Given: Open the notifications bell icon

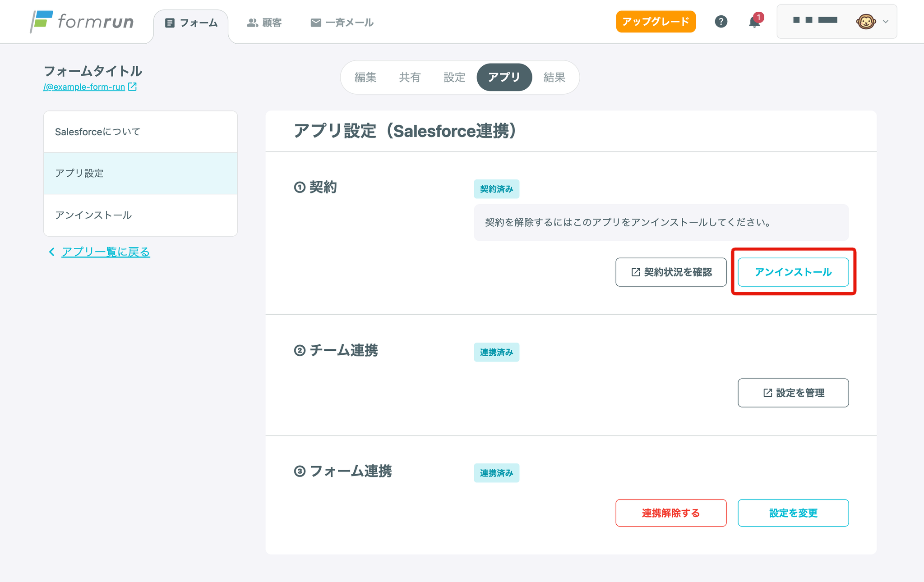Looking at the screenshot, I should point(755,21).
